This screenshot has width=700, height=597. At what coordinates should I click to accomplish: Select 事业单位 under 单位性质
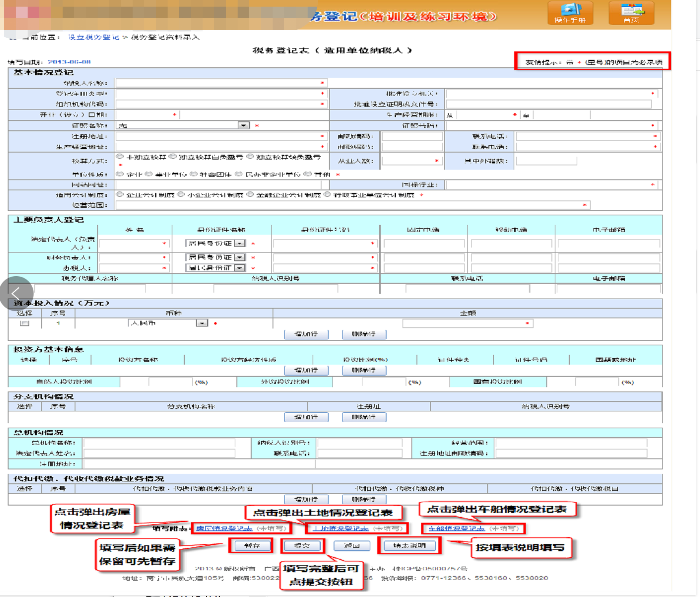point(149,174)
